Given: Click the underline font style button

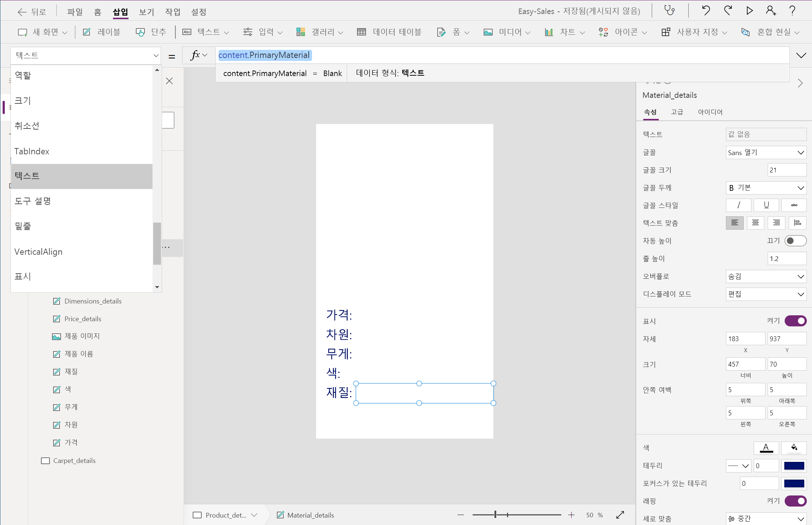Looking at the screenshot, I should tap(766, 205).
